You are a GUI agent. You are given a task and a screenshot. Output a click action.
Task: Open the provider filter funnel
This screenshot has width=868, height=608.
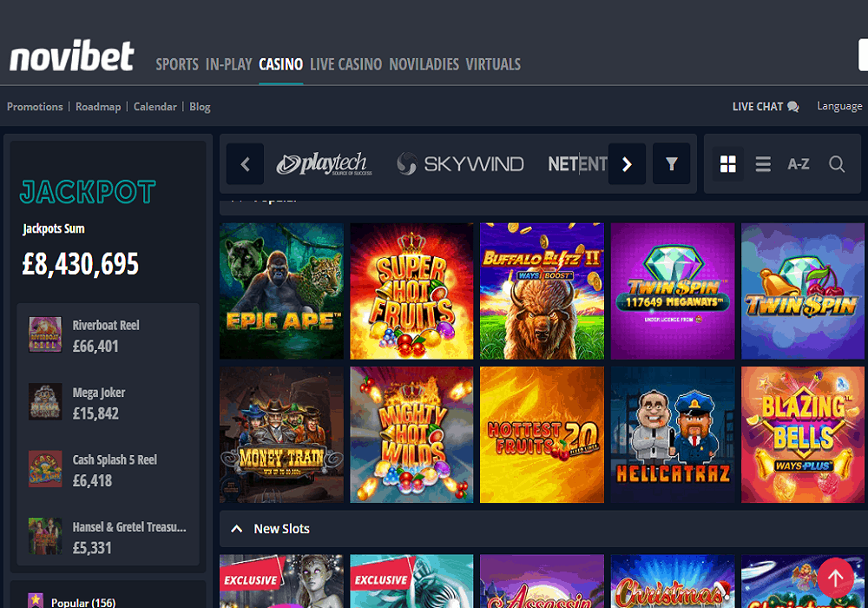tap(672, 164)
